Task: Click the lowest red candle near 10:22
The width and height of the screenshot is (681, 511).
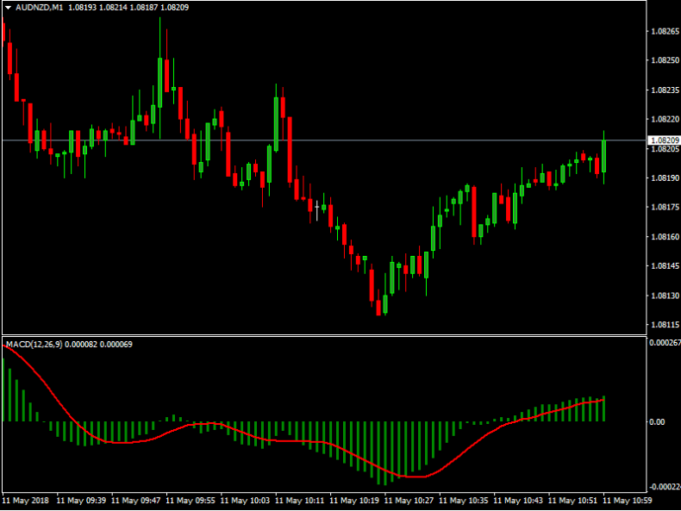Action: 379,306
